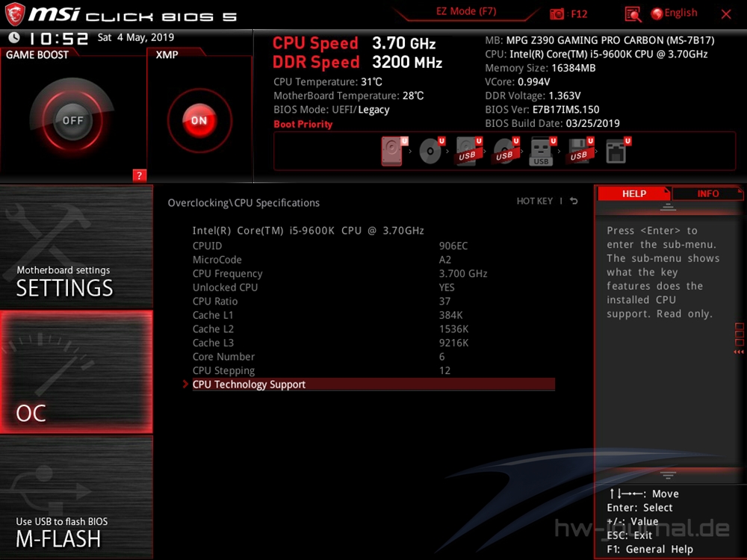747x560 pixels.
Task: Collapse the help panel top grip handle
Action: click(x=668, y=207)
